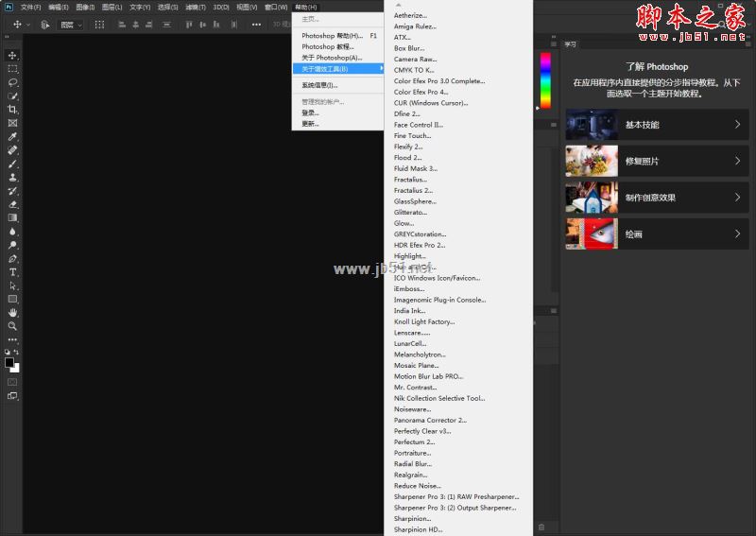This screenshot has width=756, height=536.
Task: Toggle show transform controls icon
Action: [x=99, y=25]
